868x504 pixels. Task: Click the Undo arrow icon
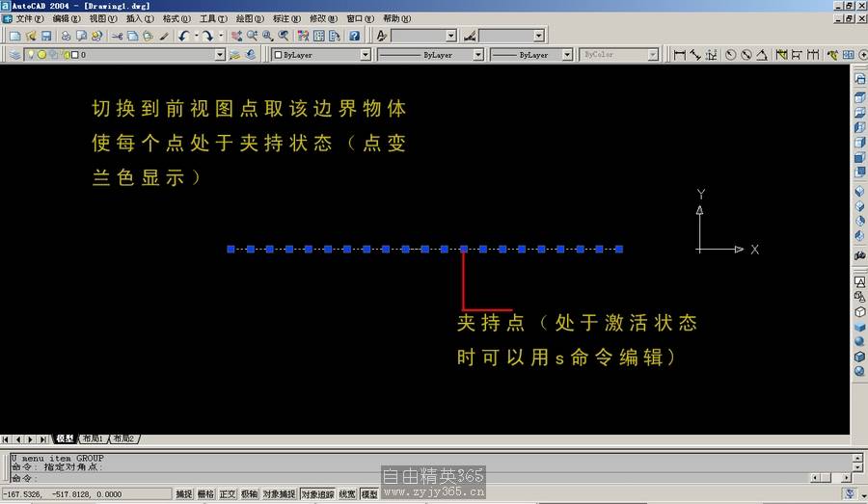coord(183,36)
